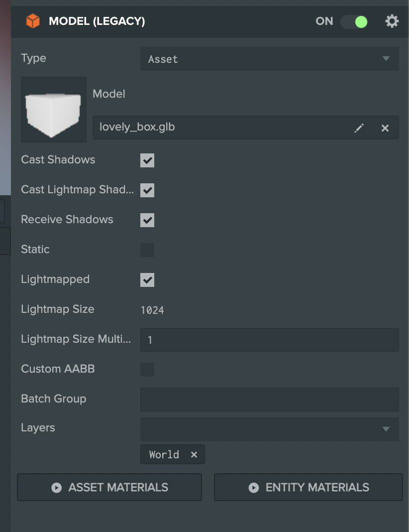Screen dimensions: 409x532
Task: Uncheck the Receive Shadows checkbox
Action: click(147, 220)
